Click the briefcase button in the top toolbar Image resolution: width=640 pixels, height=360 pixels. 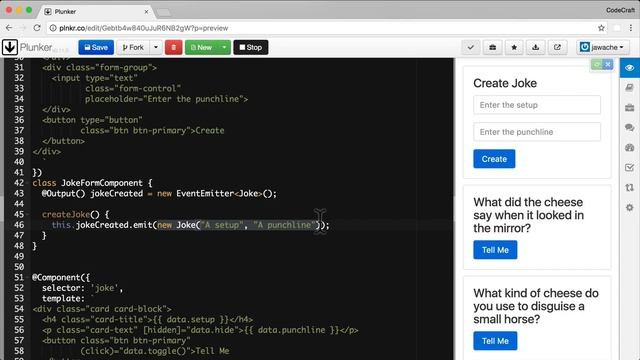pyautogui.click(x=493, y=47)
